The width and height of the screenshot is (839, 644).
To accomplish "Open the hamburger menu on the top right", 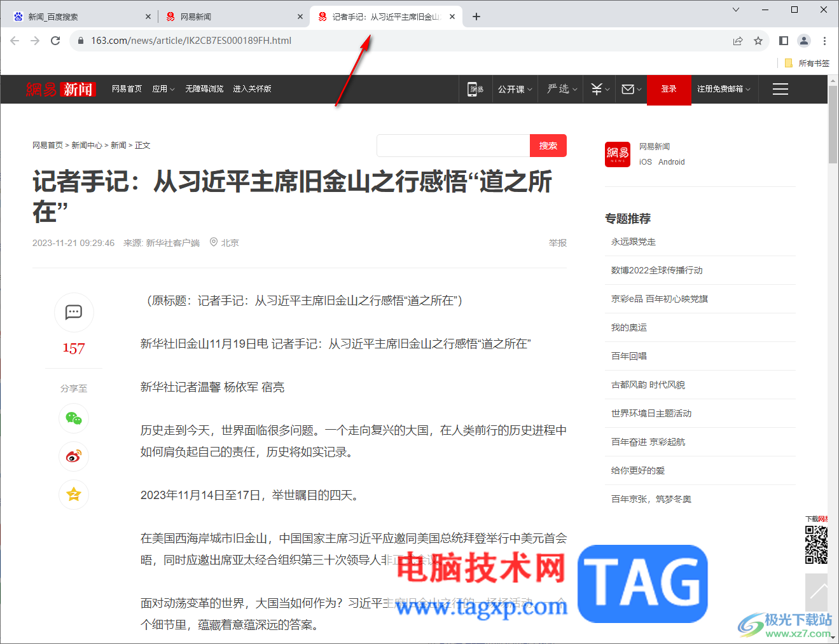I will point(780,89).
